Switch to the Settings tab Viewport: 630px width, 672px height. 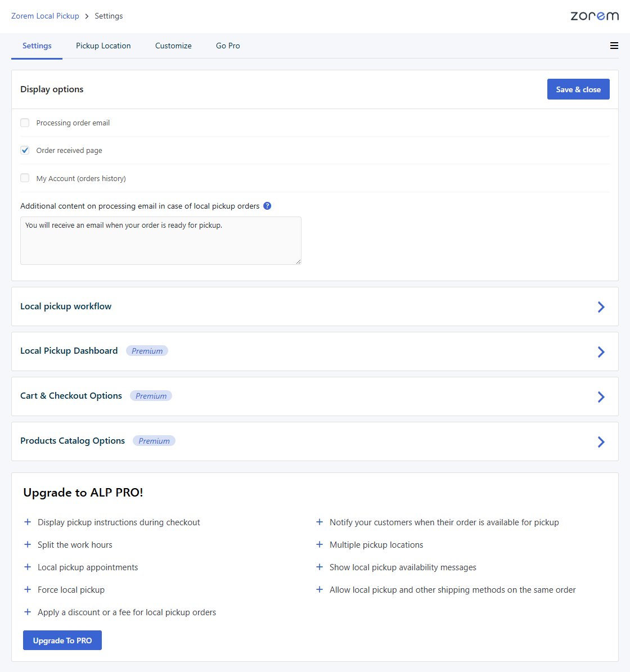click(x=37, y=46)
